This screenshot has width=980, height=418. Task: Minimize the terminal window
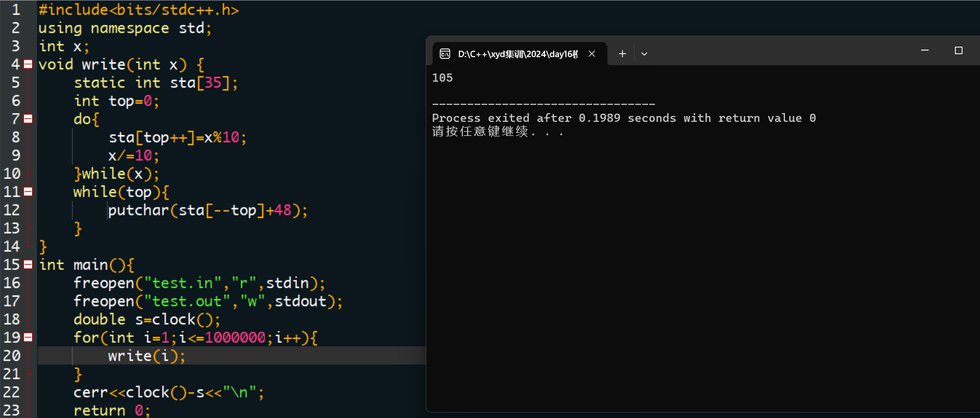coord(925,51)
